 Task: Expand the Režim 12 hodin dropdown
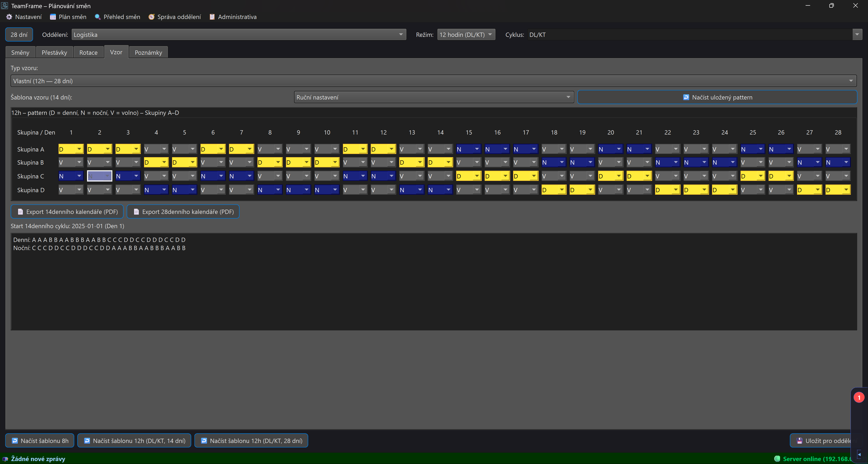pyautogui.click(x=466, y=35)
